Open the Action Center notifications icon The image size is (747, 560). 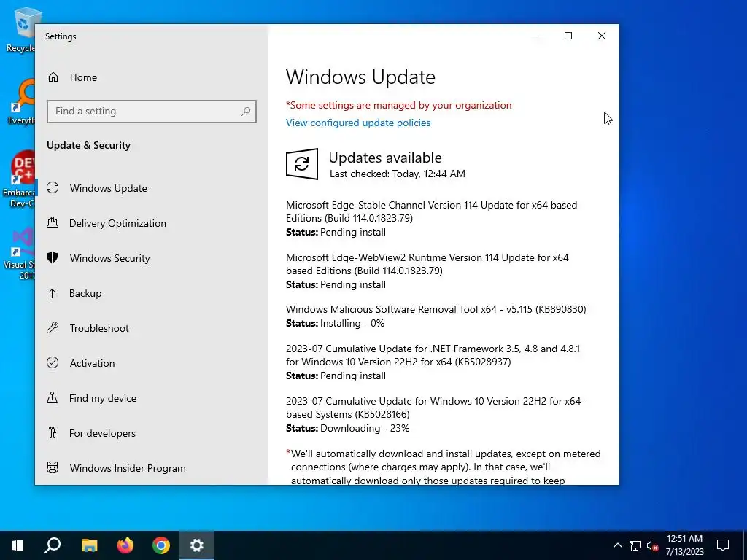click(x=723, y=545)
